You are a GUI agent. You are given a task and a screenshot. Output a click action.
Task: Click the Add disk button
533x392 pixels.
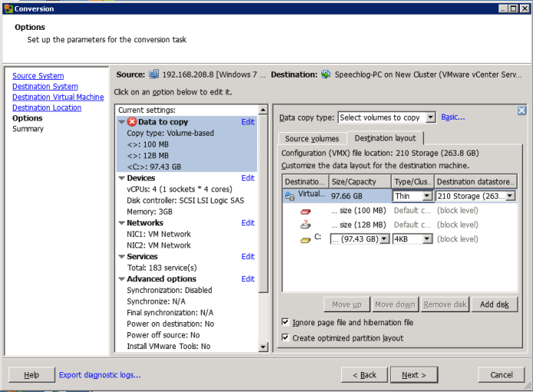click(x=494, y=305)
